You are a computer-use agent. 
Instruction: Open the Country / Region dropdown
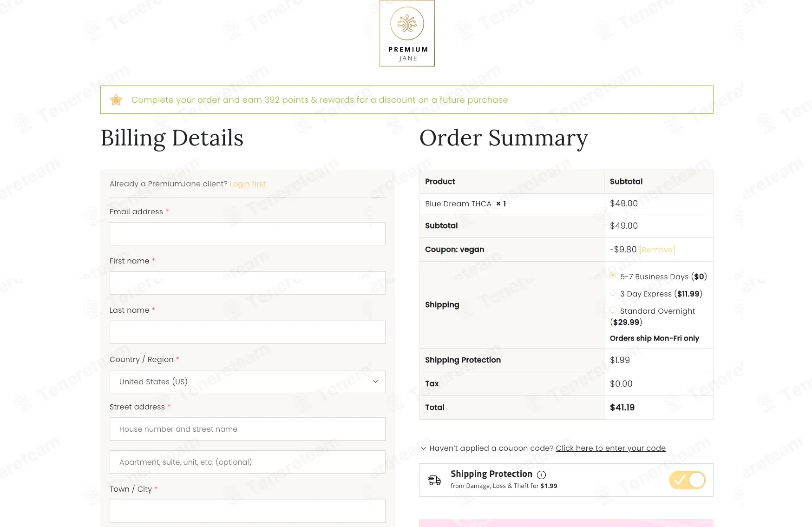tap(247, 382)
